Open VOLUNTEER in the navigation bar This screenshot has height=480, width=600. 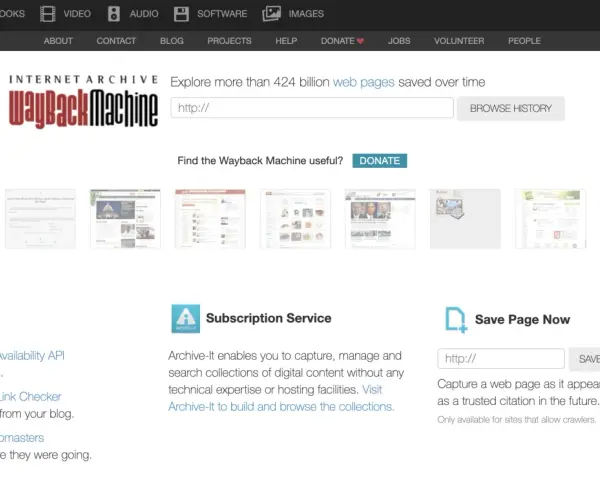click(x=459, y=41)
